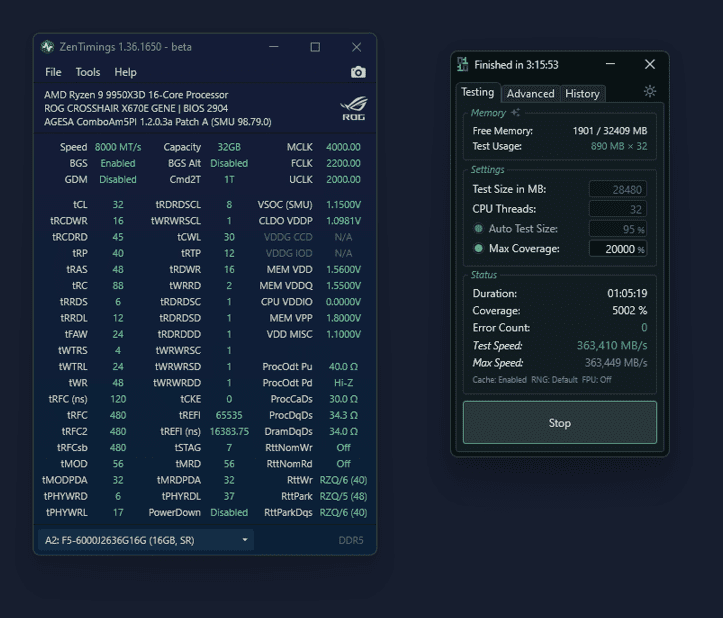Close the ZenTimings window
This screenshot has width=723, height=618.
(356, 47)
